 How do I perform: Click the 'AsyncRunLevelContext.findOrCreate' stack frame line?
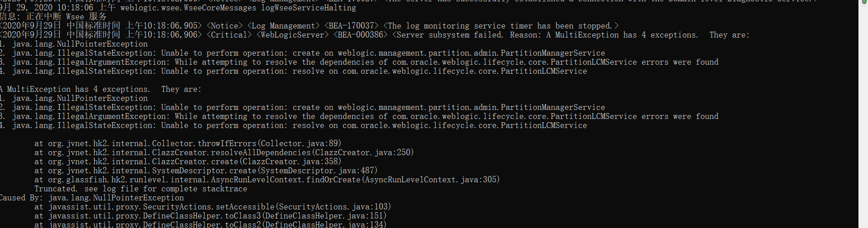(267, 180)
